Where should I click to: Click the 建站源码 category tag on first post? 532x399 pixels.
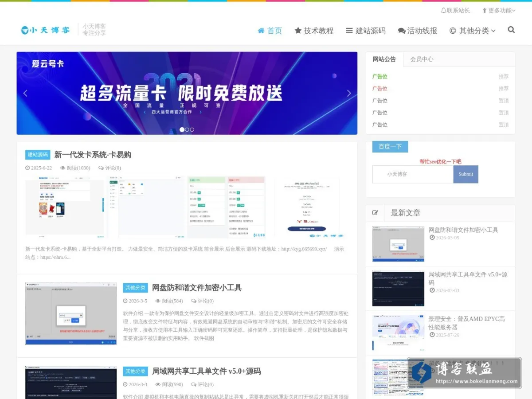[38, 155]
